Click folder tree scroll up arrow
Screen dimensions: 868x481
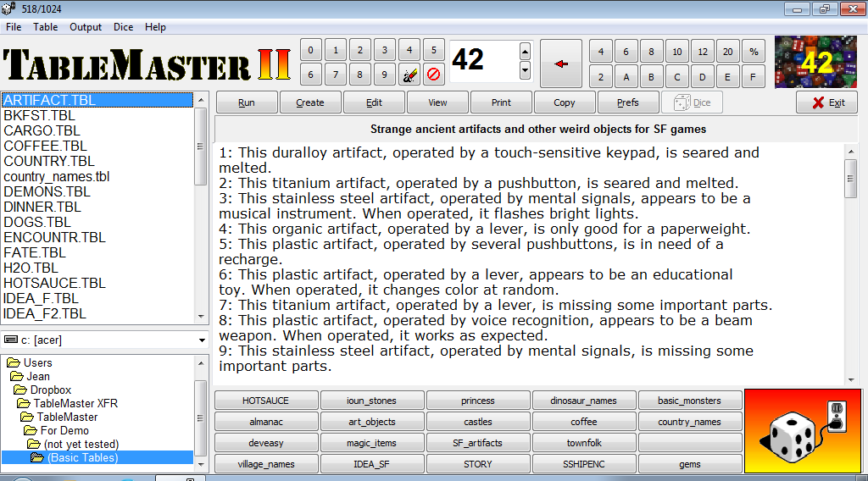[201, 362]
